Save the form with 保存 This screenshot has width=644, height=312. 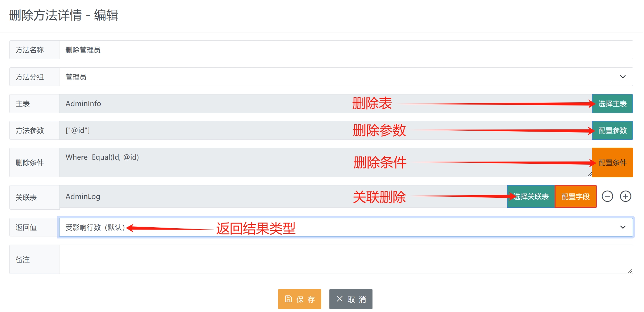pyautogui.click(x=300, y=299)
